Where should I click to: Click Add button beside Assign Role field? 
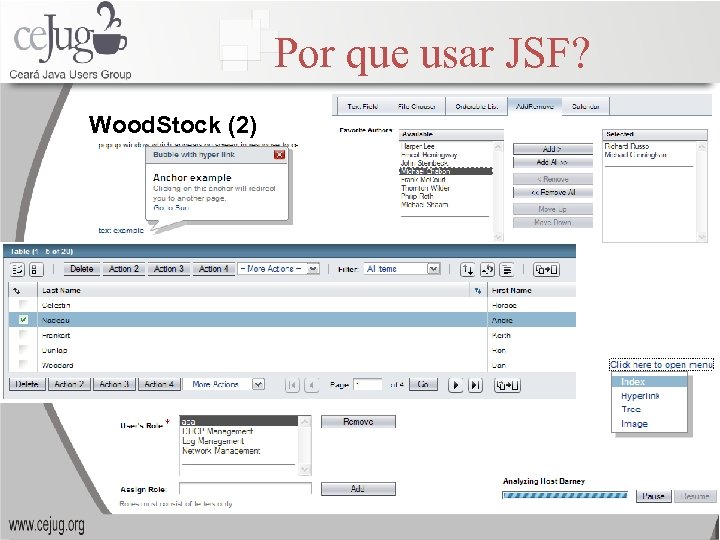click(x=358, y=489)
